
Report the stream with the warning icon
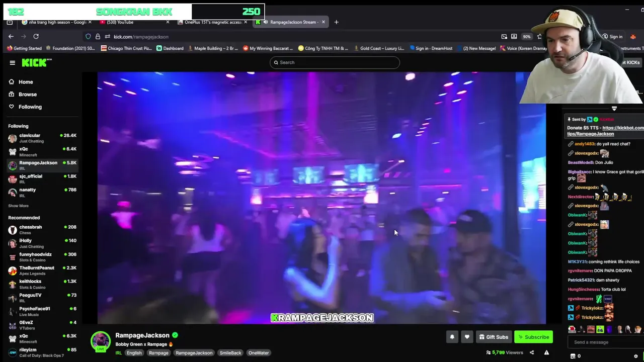click(546, 352)
